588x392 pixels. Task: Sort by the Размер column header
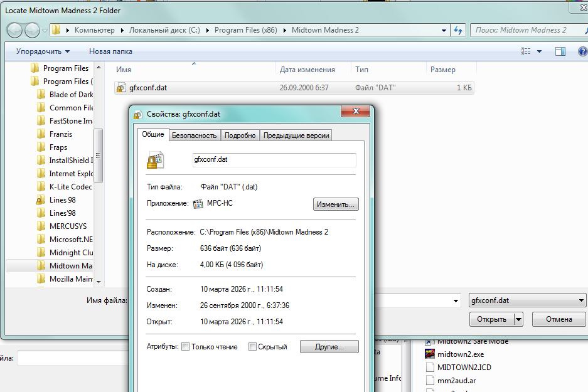pos(451,70)
